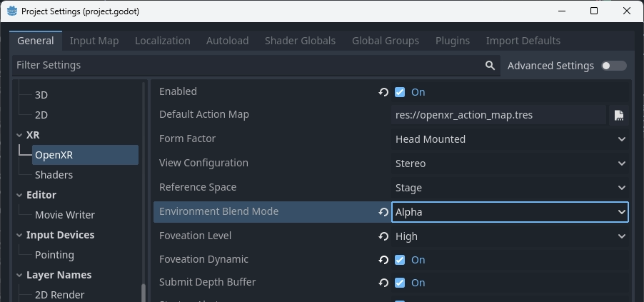Reset Submit Depth Buffer to default
The image size is (644, 302).
tap(383, 283)
